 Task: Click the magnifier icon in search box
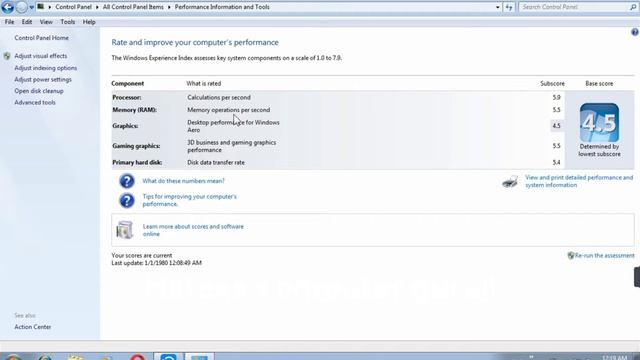[633, 7]
